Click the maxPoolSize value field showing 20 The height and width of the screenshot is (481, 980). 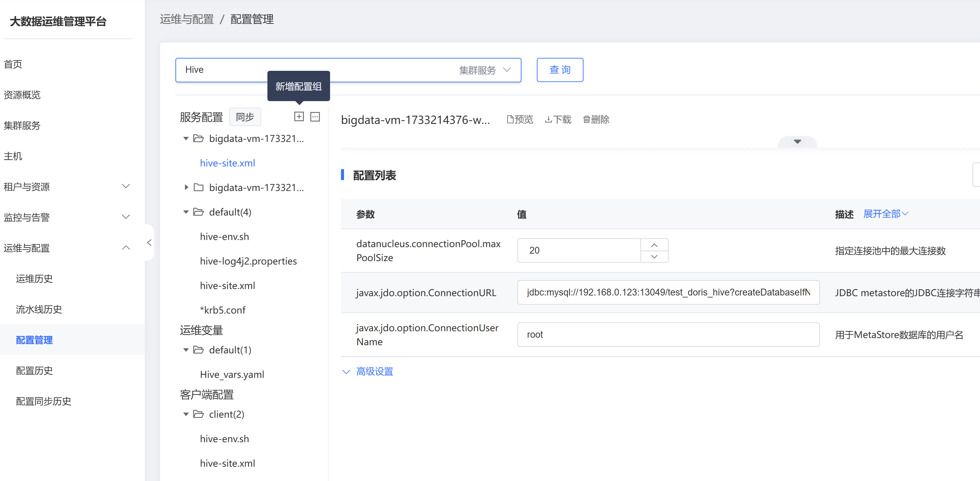tap(579, 250)
